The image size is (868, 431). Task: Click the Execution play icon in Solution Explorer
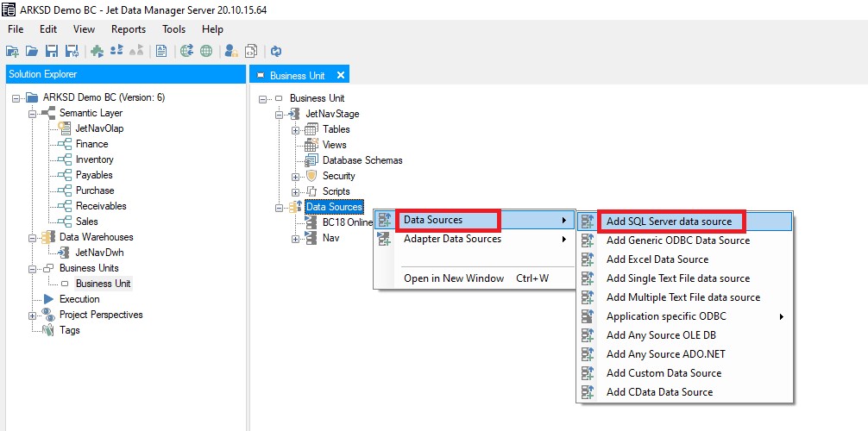tap(48, 299)
